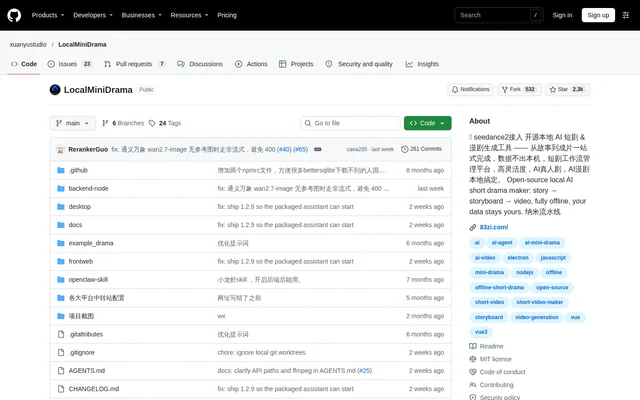Open the Businesses dropdown menu
640x400 pixels.
tap(141, 15)
